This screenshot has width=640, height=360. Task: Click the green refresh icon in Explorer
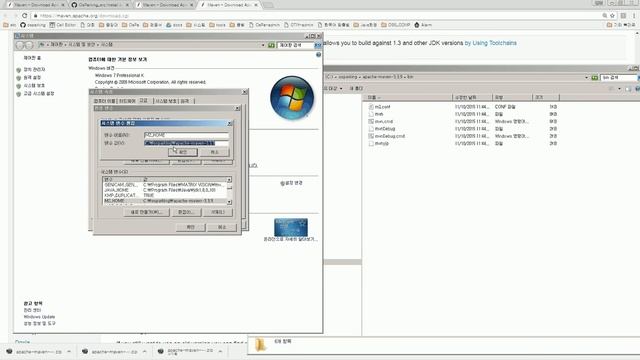click(595, 77)
